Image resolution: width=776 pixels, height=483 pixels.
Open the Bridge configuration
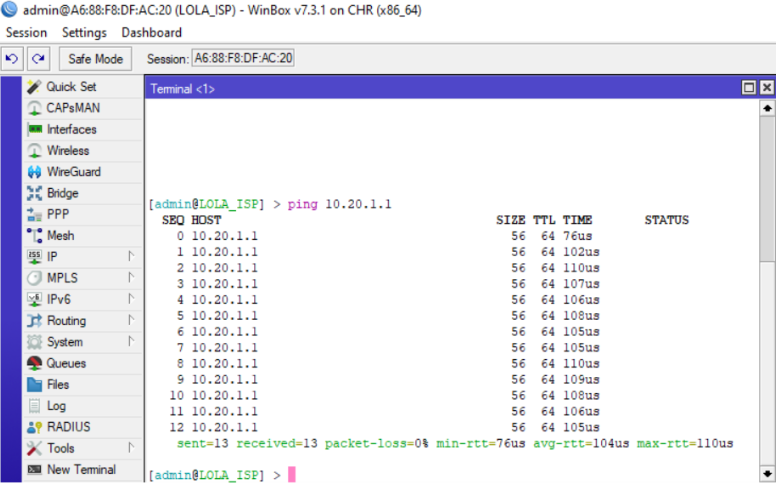(x=62, y=193)
